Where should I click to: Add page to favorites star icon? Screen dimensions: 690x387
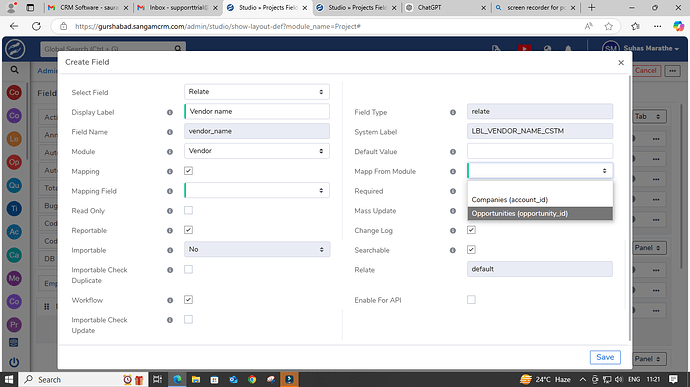(609, 26)
